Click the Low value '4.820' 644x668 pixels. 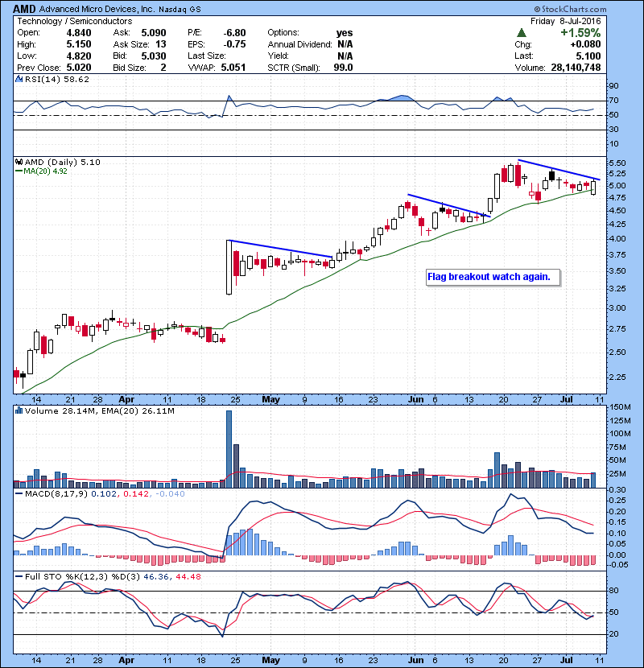tap(79, 56)
